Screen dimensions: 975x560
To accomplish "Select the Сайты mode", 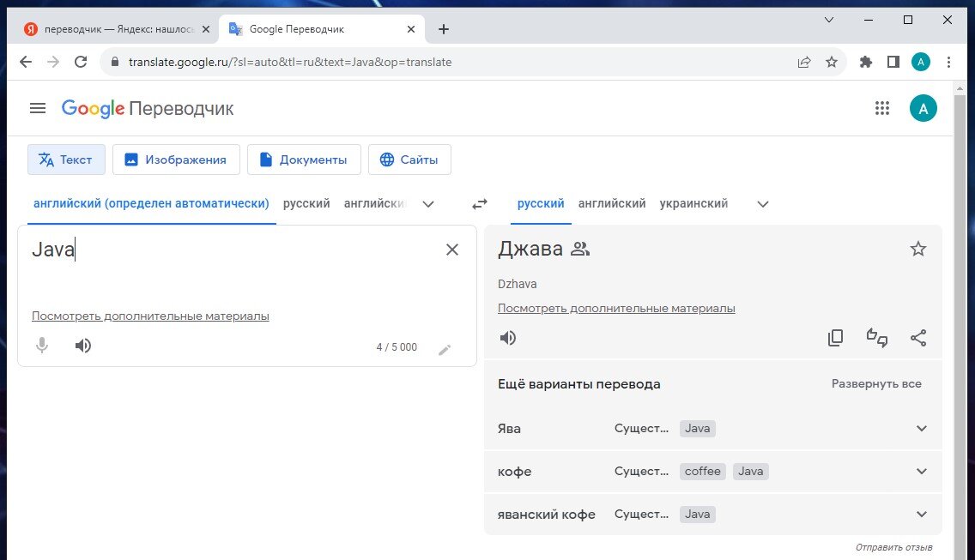I will [409, 160].
